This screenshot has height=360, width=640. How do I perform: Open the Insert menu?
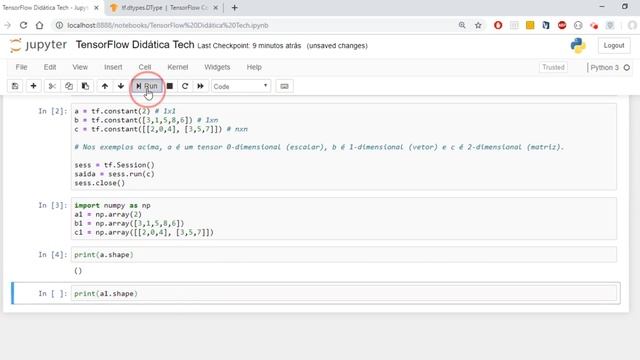click(113, 67)
